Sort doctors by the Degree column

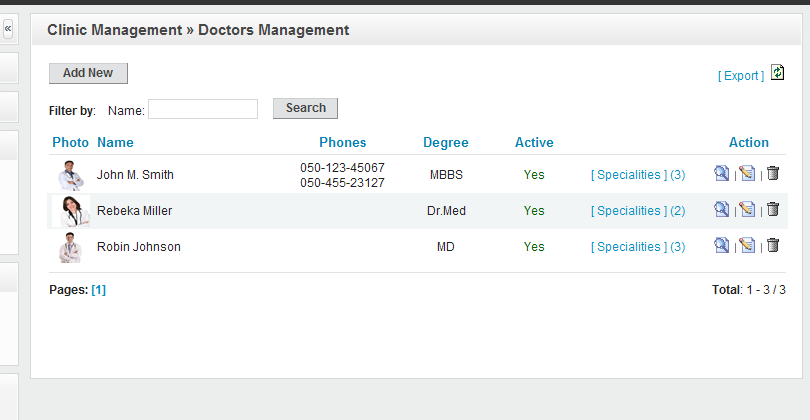[445, 142]
